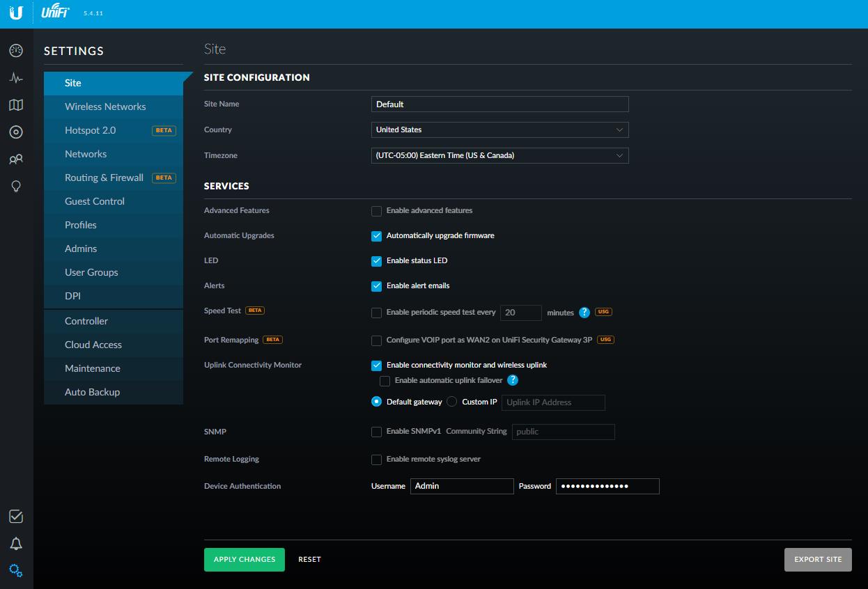The image size is (868, 589).
Task: Open the Map icon in sidebar
Action: [x=16, y=105]
